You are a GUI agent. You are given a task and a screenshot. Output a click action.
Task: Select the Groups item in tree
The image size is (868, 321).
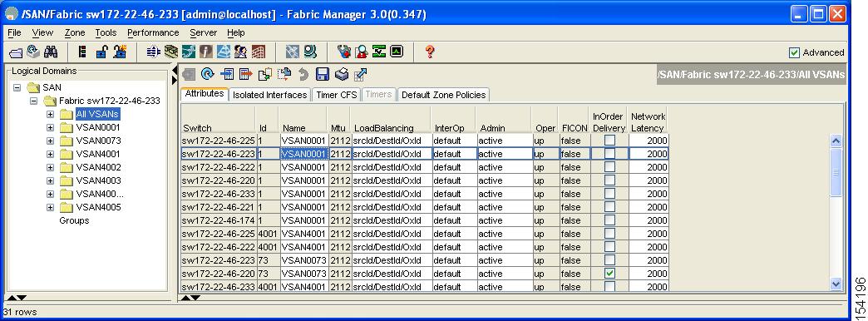pyautogui.click(x=74, y=220)
